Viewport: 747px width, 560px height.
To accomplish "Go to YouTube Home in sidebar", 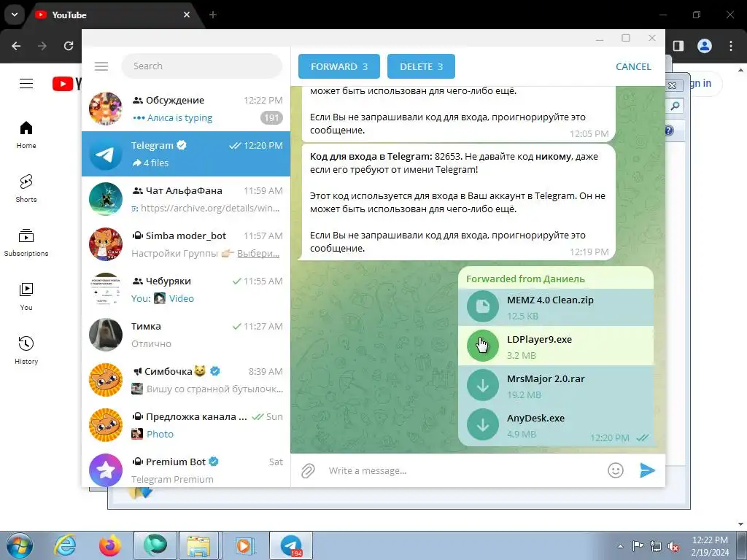I will [26, 135].
